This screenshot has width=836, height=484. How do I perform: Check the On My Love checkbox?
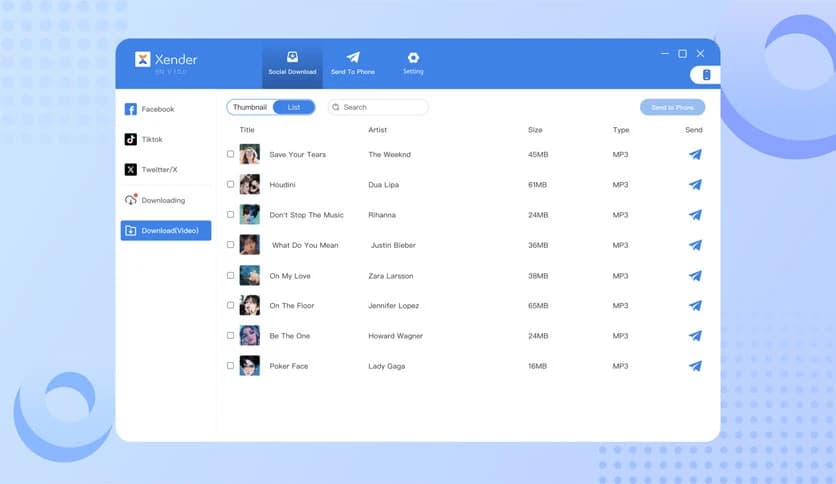point(230,276)
